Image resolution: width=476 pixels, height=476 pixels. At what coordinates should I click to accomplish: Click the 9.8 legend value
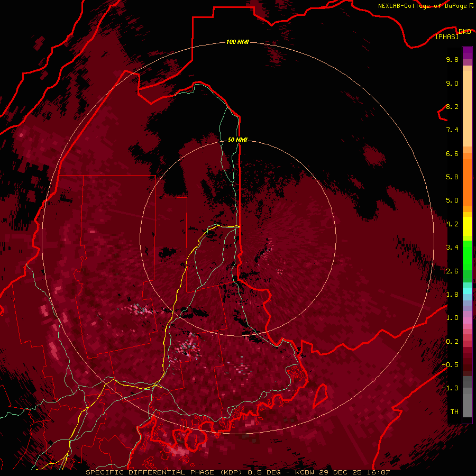coord(452,59)
